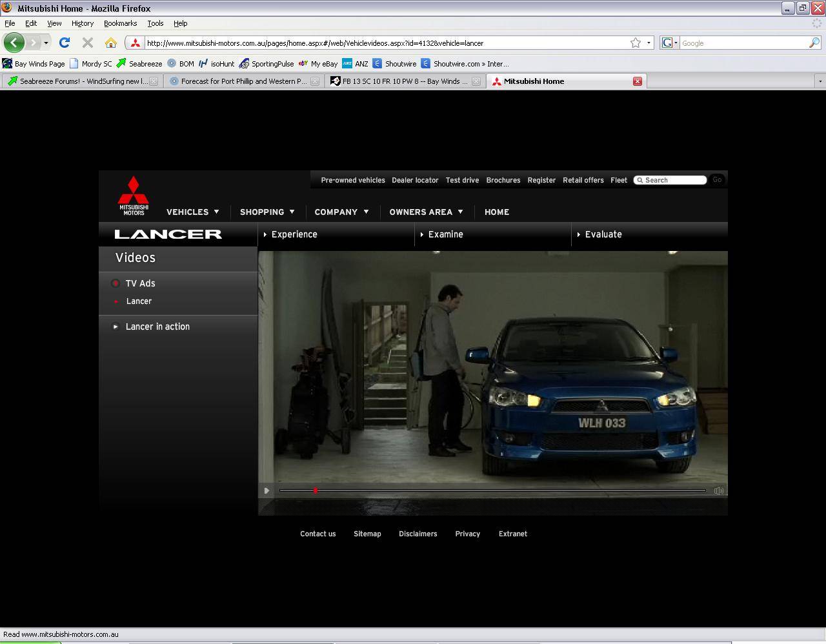Click the browser Back arrow button

click(x=14, y=43)
